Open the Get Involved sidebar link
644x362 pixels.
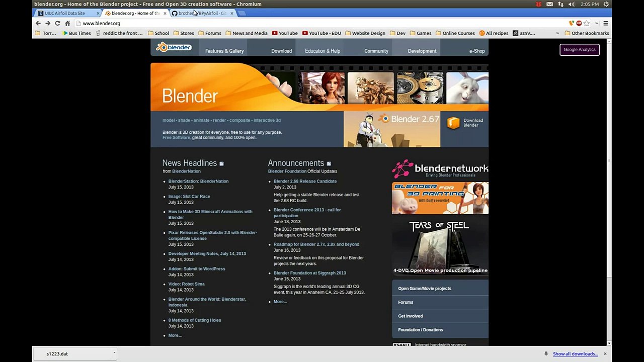[411, 316]
